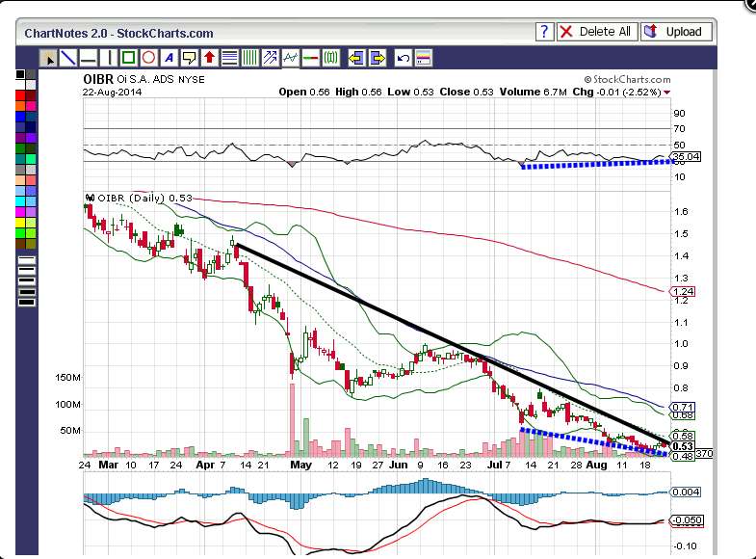Image resolution: width=756 pixels, height=559 pixels.
Task: Click the 0.71 moving average label
Action: click(683, 407)
